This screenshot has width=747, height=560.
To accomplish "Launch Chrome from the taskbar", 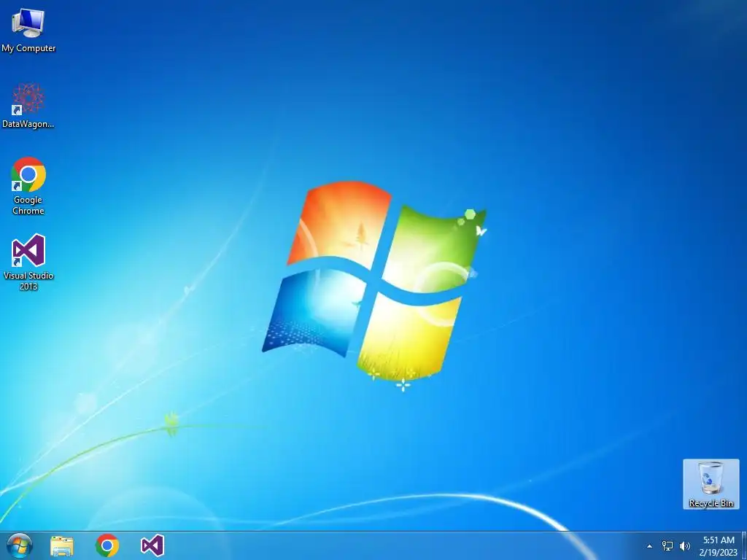I will (107, 545).
